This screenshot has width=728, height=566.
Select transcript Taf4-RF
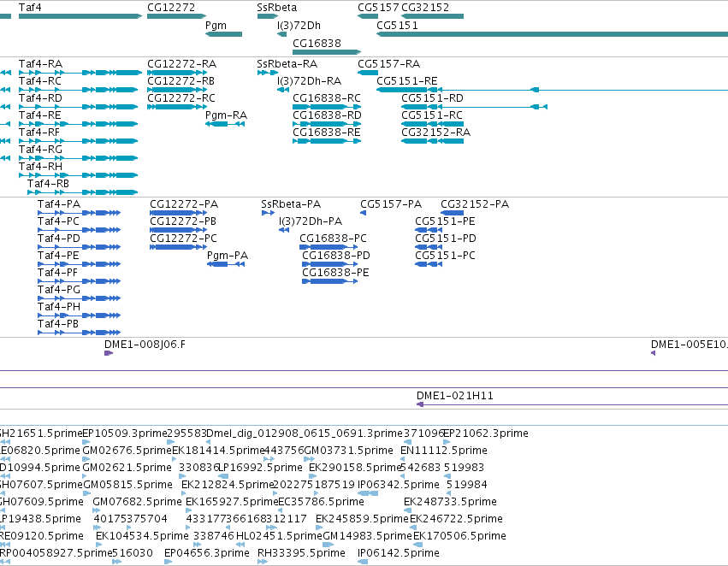click(x=79, y=141)
